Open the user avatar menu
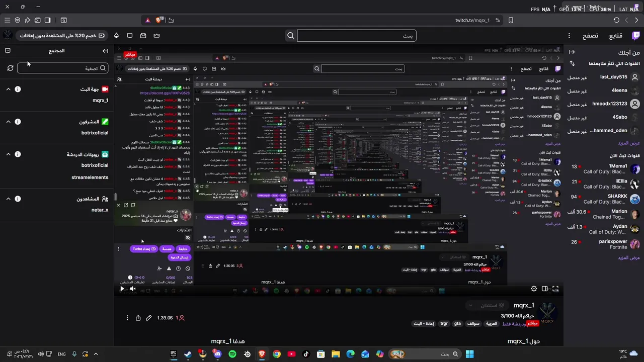644x362 pixels. click(x=8, y=35)
